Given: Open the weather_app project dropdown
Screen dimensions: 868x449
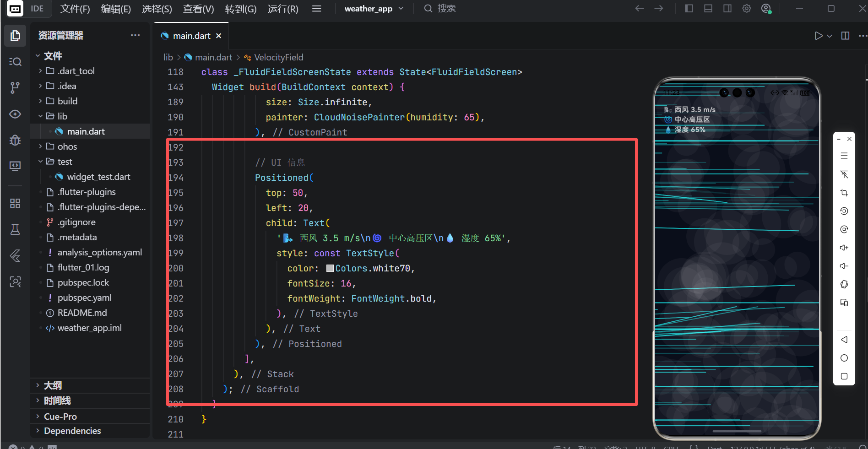Looking at the screenshot, I should (374, 9).
